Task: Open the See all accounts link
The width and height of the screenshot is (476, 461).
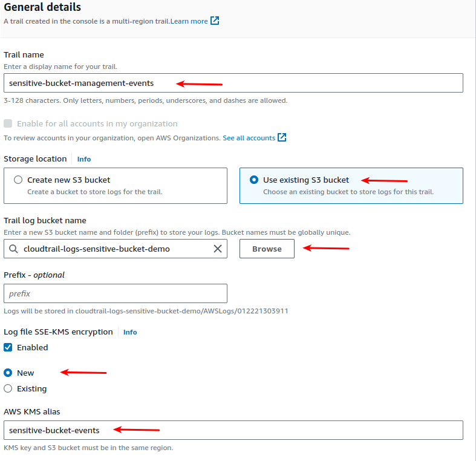Action: [x=249, y=138]
